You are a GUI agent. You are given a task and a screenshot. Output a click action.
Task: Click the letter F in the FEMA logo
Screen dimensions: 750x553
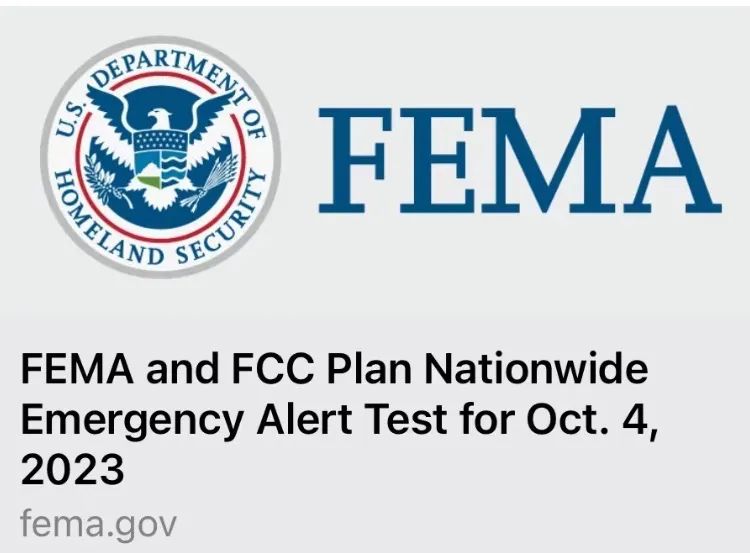[x=356, y=160]
